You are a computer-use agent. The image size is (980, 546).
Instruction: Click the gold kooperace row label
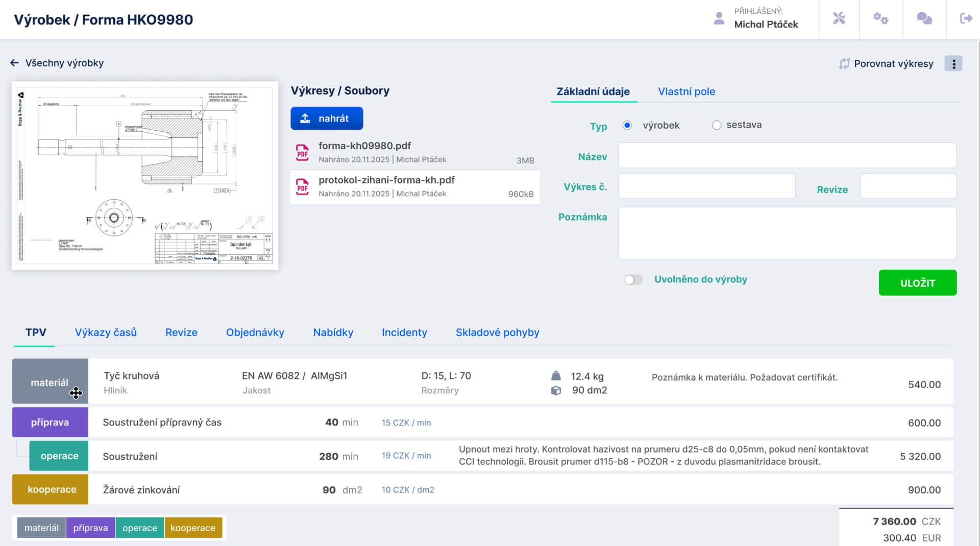[50, 489]
